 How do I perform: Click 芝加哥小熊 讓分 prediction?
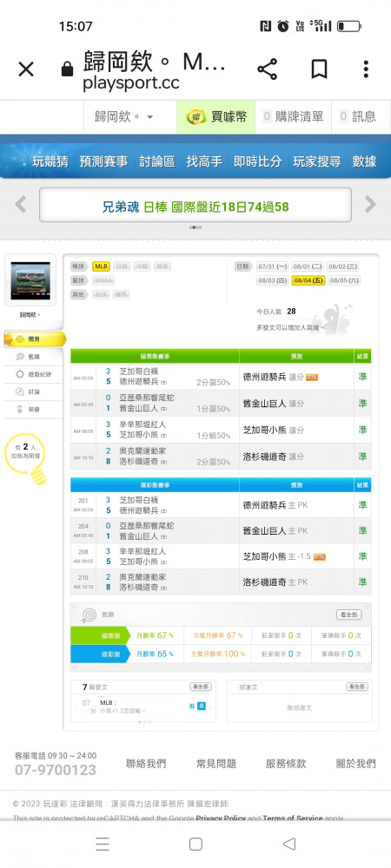[x=274, y=431]
